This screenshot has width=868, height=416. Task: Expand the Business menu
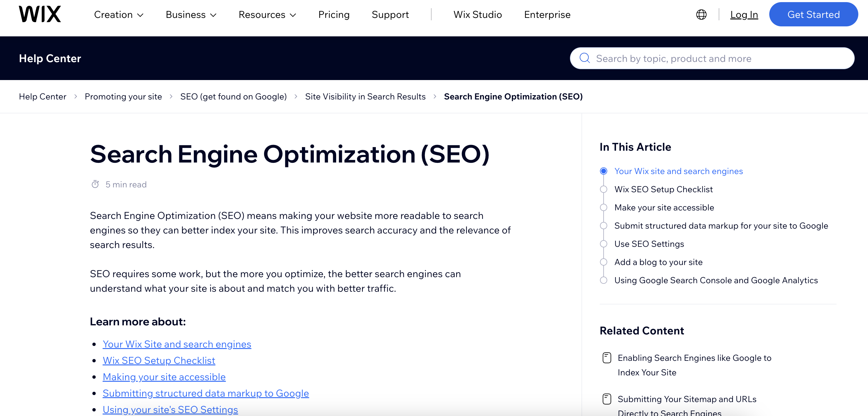(191, 15)
